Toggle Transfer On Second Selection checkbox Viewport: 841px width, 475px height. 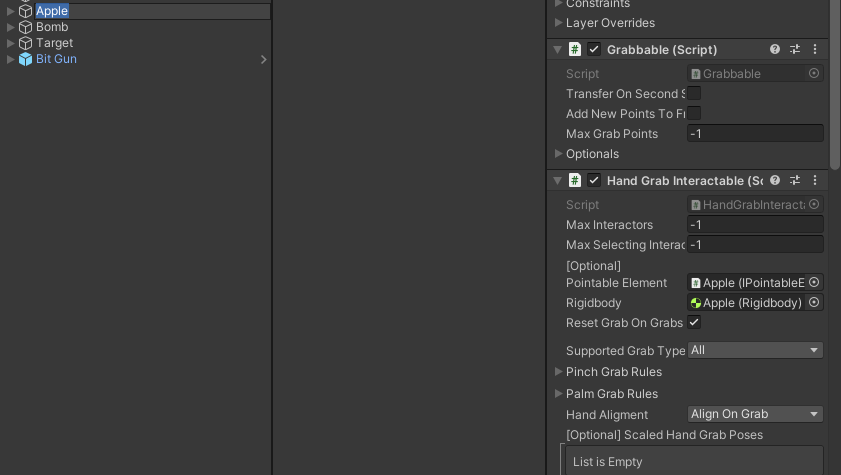coord(694,93)
